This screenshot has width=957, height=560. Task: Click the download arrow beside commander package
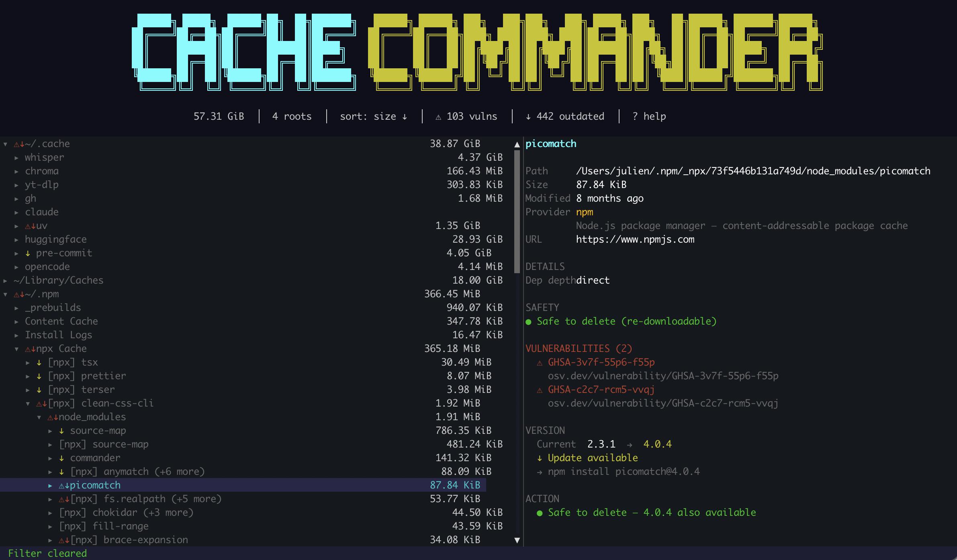[x=61, y=458]
